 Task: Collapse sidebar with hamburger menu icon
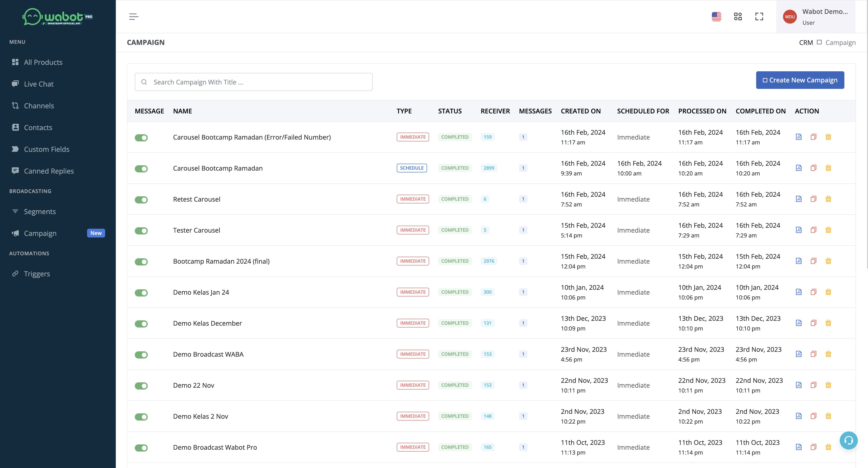click(134, 16)
